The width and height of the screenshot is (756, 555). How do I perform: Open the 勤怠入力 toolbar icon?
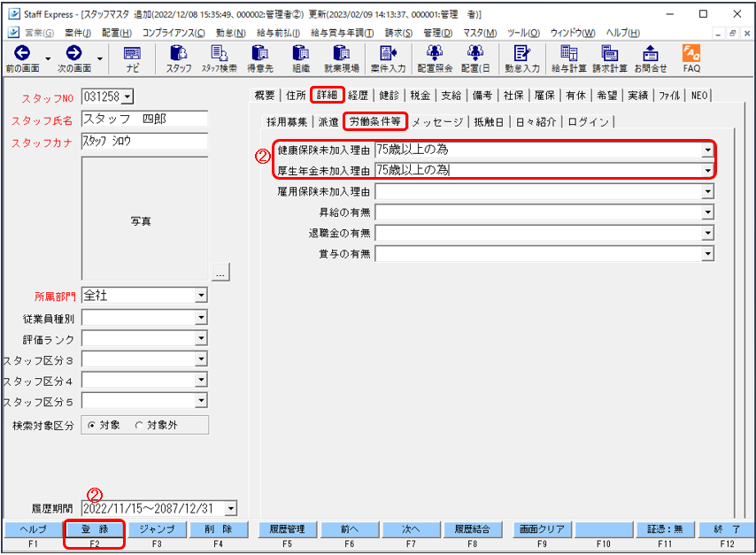[x=522, y=58]
